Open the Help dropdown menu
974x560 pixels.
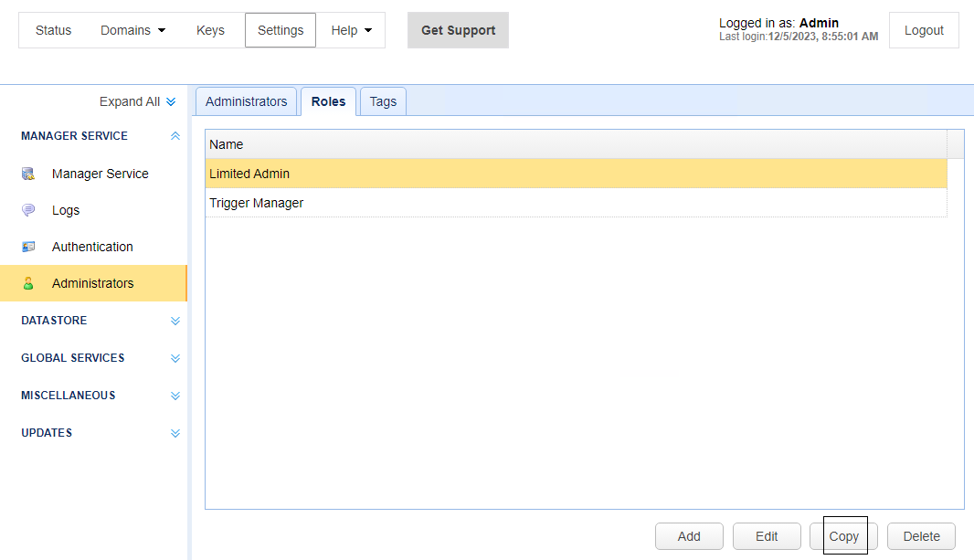pyautogui.click(x=351, y=30)
